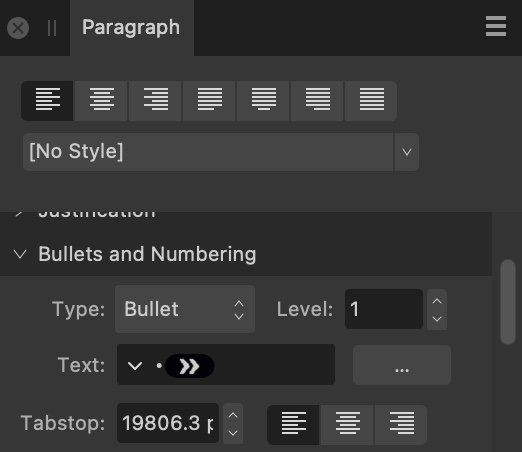This screenshot has width=522, height=452.
Task: Set tabstop alignment to right
Action: coord(401,424)
